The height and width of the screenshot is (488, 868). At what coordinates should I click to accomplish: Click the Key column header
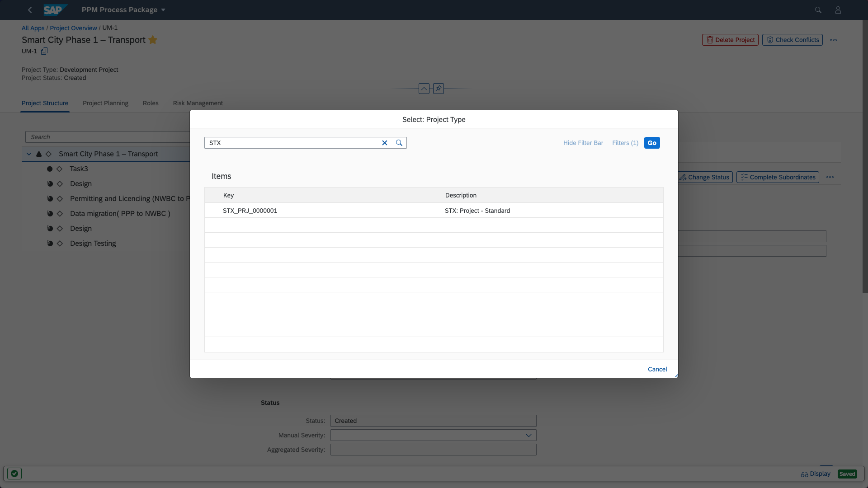pos(330,195)
